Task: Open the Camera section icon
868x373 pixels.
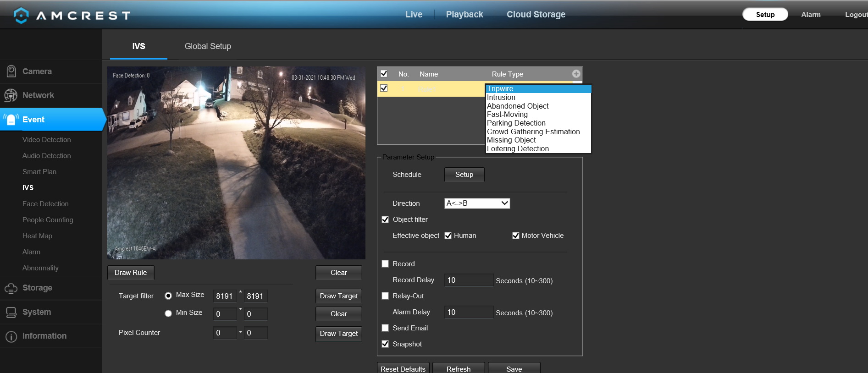Action: click(11, 71)
